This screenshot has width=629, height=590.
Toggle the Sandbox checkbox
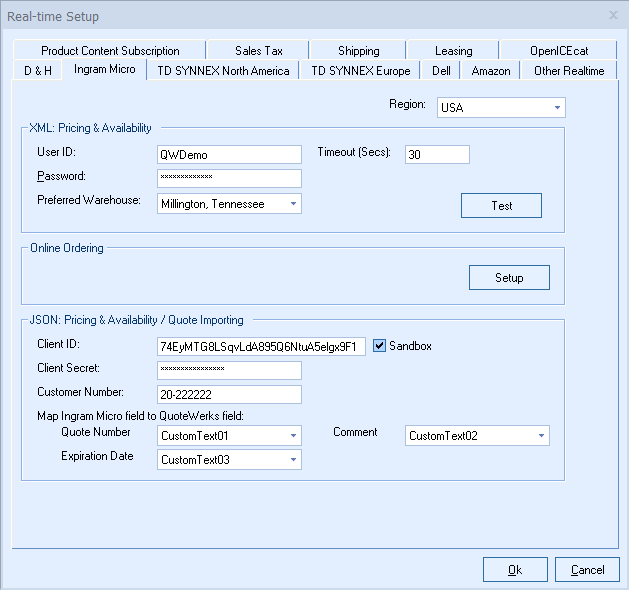[380, 346]
